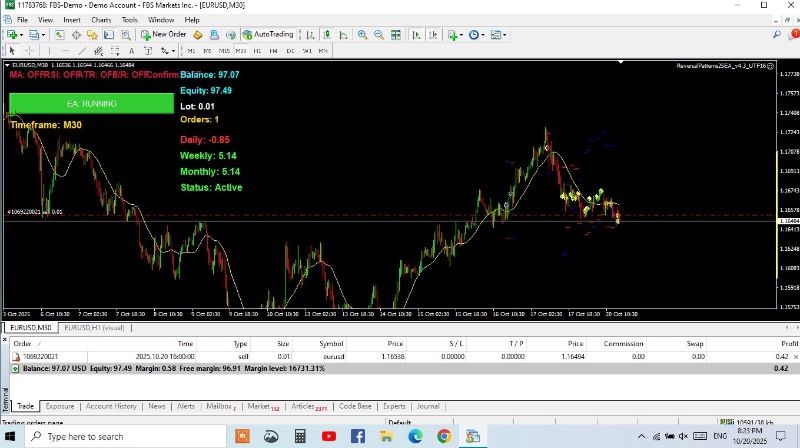This screenshot has height=448, width=800.
Task: Select the crosshair tool
Action: (28, 50)
